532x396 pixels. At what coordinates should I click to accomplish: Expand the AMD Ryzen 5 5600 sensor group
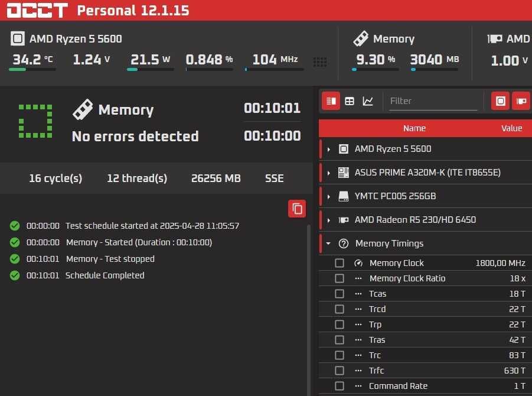click(x=328, y=149)
